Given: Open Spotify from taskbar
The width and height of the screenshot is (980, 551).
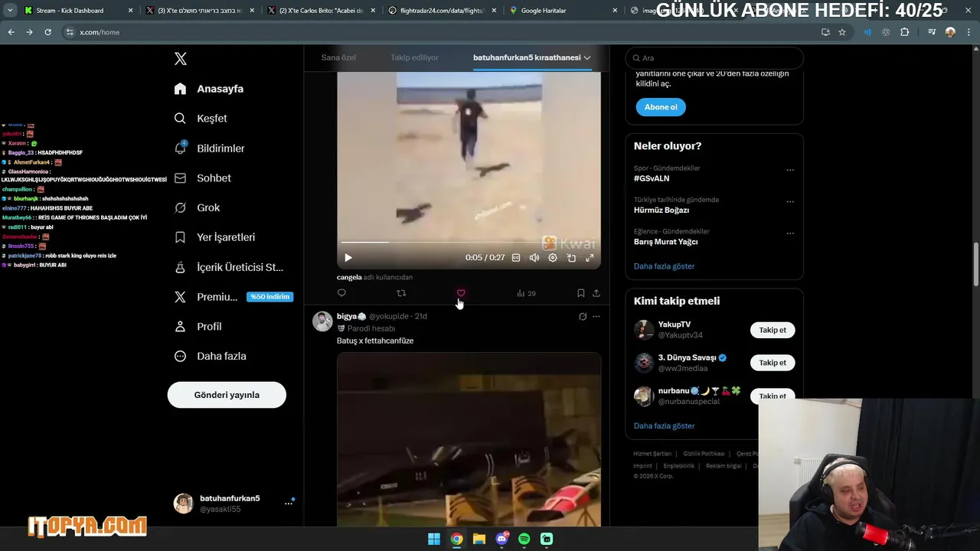Looking at the screenshot, I should pos(524,539).
